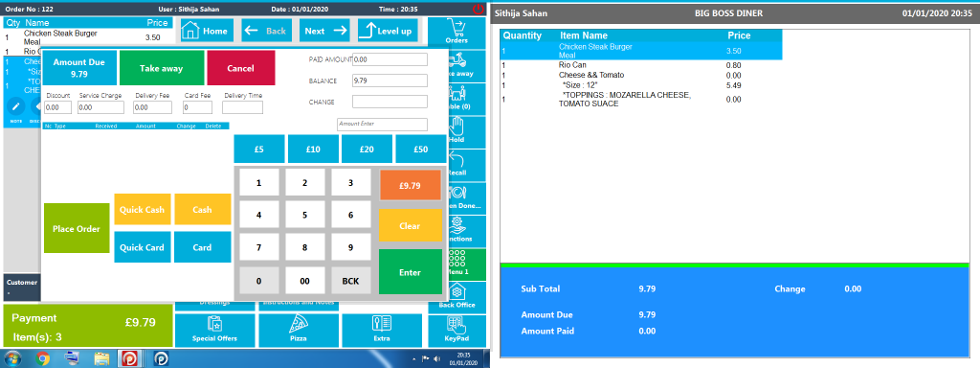Click the Take away button
This screenshot has width=980, height=368.
tap(161, 68)
